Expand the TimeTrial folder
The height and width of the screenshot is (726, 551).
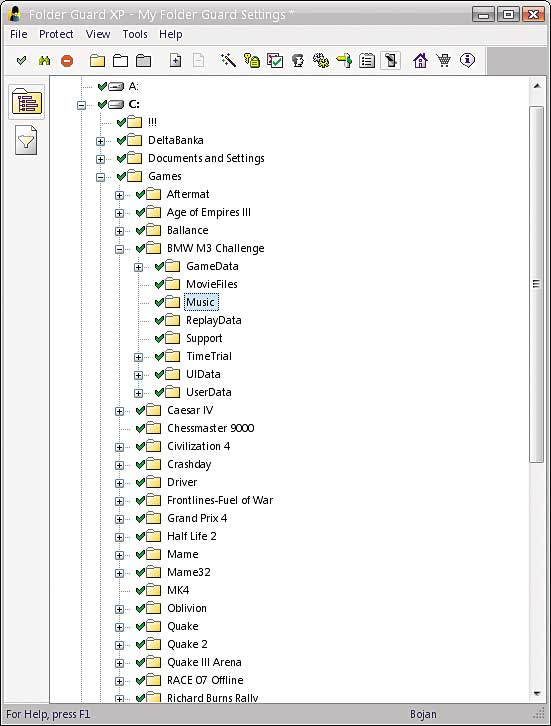point(138,357)
